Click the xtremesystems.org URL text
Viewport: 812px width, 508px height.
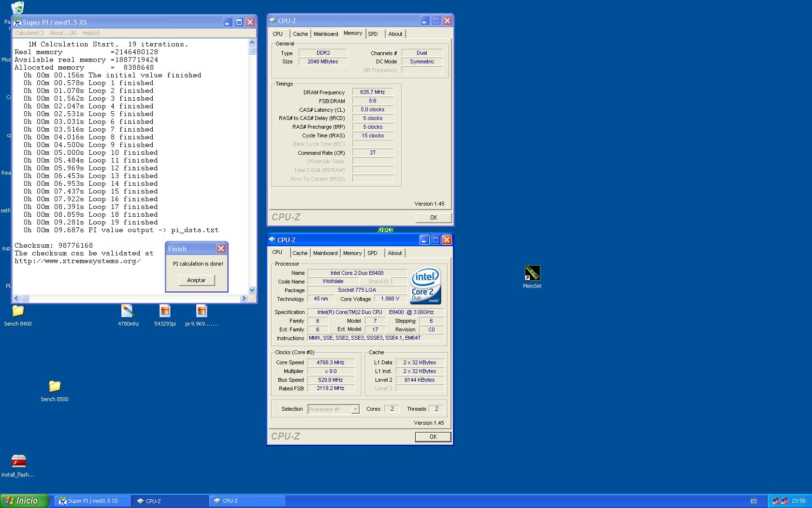(78, 261)
